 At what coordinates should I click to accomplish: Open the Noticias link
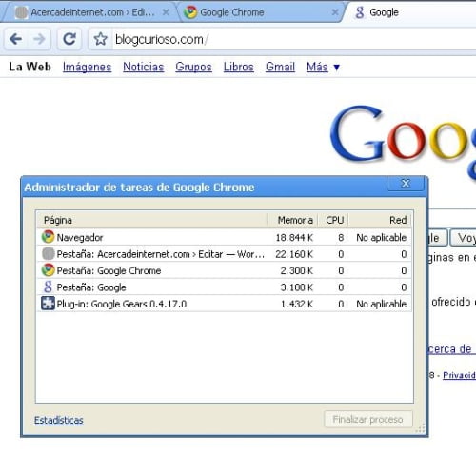point(144,67)
